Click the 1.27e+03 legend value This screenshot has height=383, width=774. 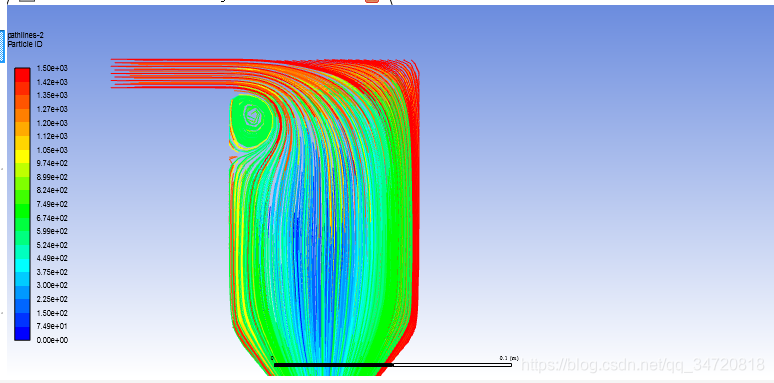[52, 109]
